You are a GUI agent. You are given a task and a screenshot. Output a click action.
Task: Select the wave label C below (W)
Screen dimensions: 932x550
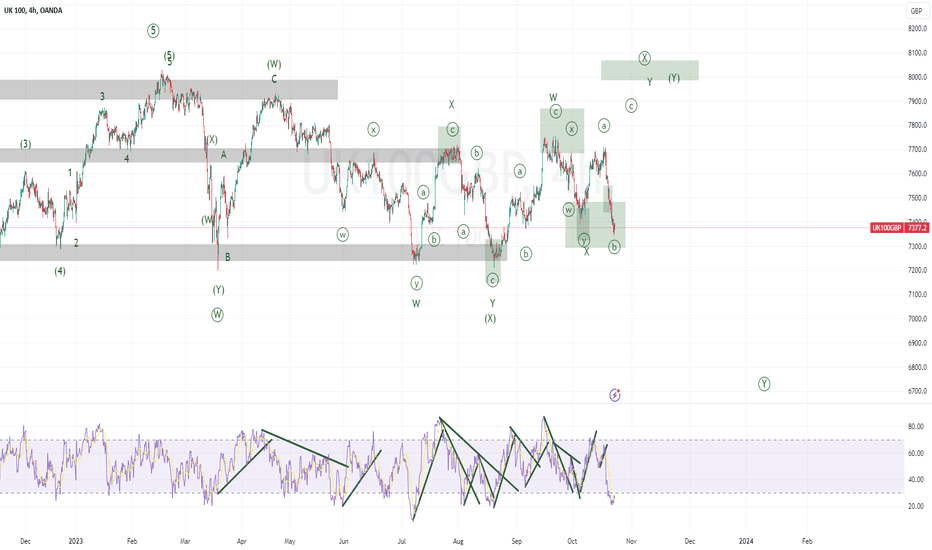coord(274,79)
